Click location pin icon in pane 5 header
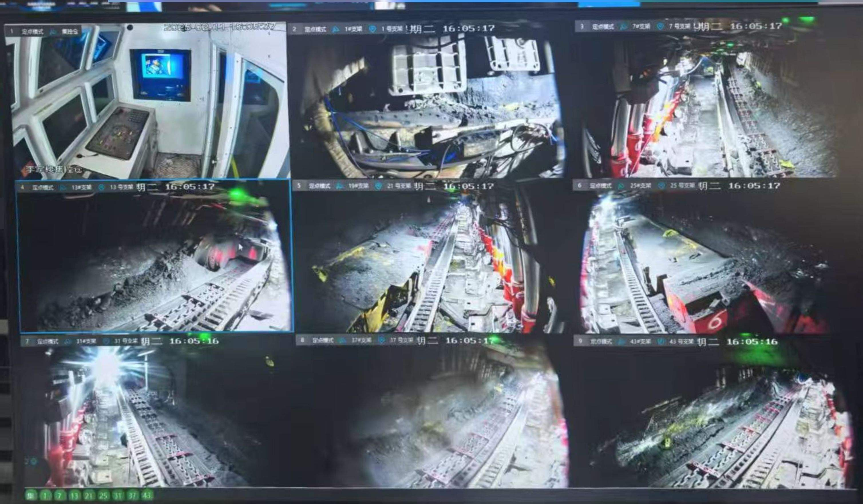Screen dimensions: 863x504 pyautogui.click(x=378, y=186)
